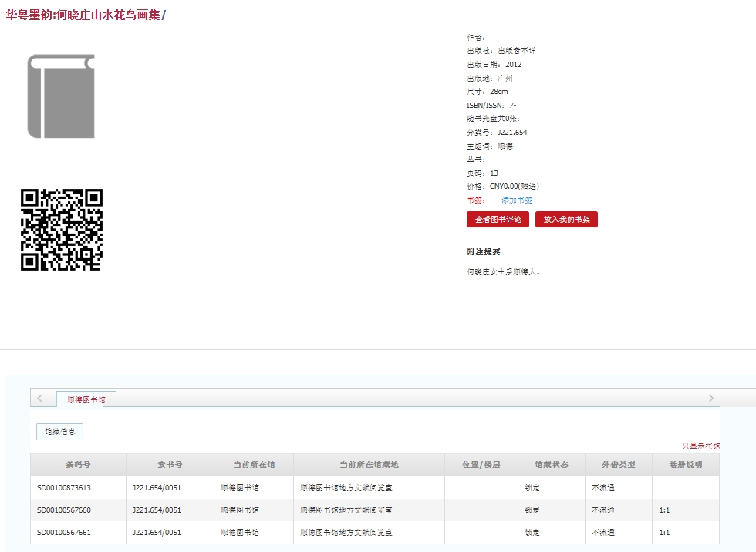Click call number J221.654/0051 in the SD00100567660 row
Image resolution: width=756 pixels, height=552 pixels.
pos(157,510)
